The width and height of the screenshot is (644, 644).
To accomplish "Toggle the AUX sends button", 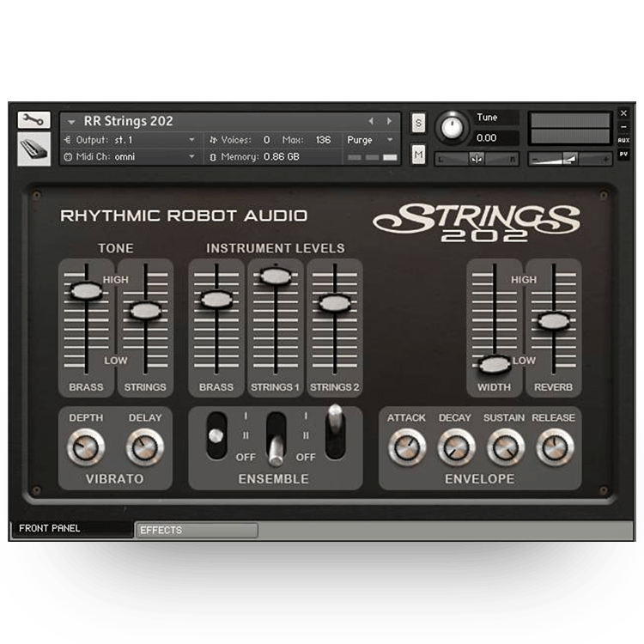I will coord(623,141).
